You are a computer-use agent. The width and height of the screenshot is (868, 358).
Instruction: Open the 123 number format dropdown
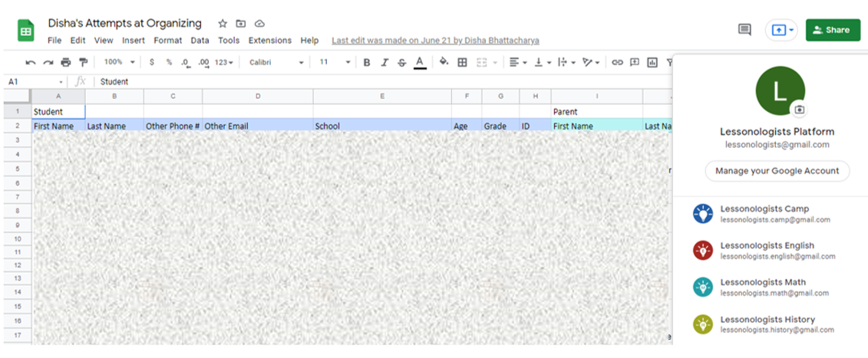point(223,63)
